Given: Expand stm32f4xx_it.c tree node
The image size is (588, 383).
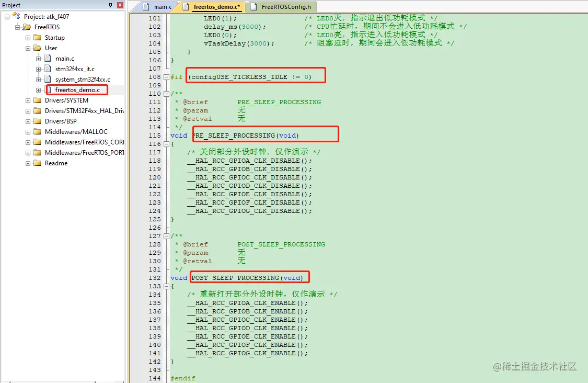Looking at the screenshot, I should pyautogui.click(x=39, y=70).
